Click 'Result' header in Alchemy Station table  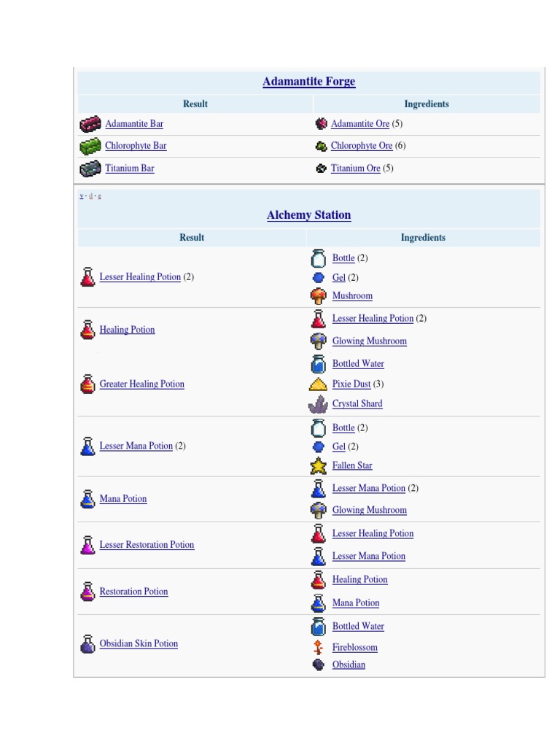click(192, 237)
